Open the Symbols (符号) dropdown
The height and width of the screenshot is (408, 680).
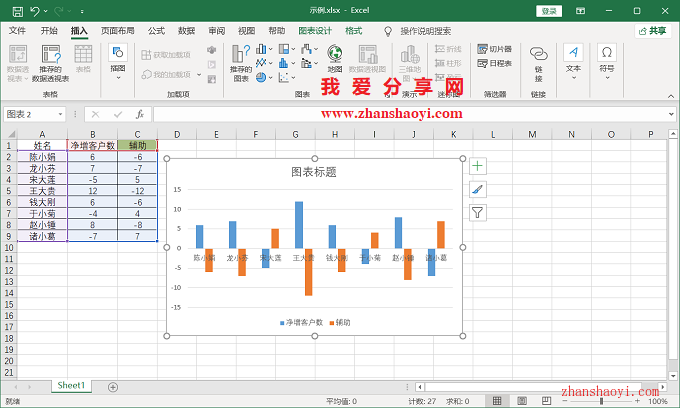[607, 63]
